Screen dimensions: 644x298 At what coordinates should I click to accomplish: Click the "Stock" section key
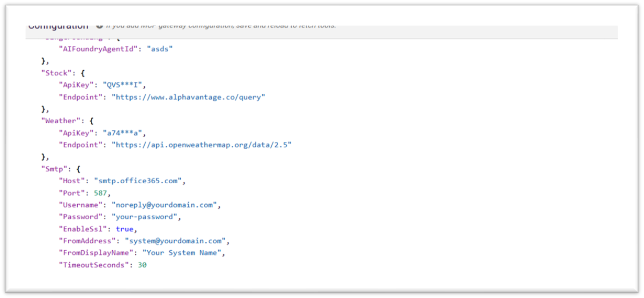(56, 73)
